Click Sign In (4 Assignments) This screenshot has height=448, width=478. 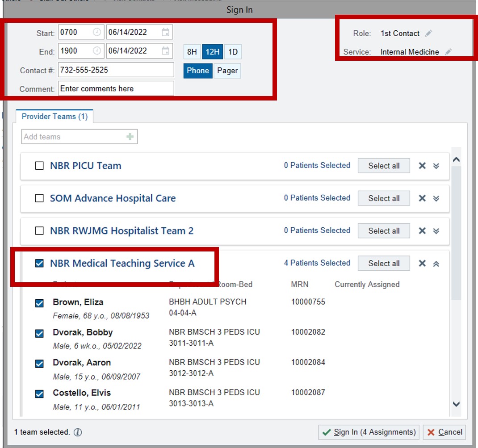tap(368, 432)
